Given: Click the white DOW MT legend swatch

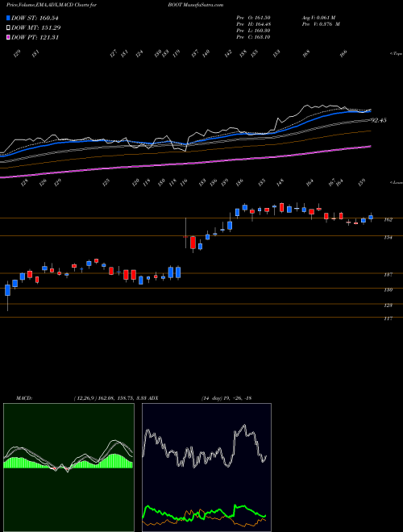Looking at the screenshot, I should coord(8,28).
